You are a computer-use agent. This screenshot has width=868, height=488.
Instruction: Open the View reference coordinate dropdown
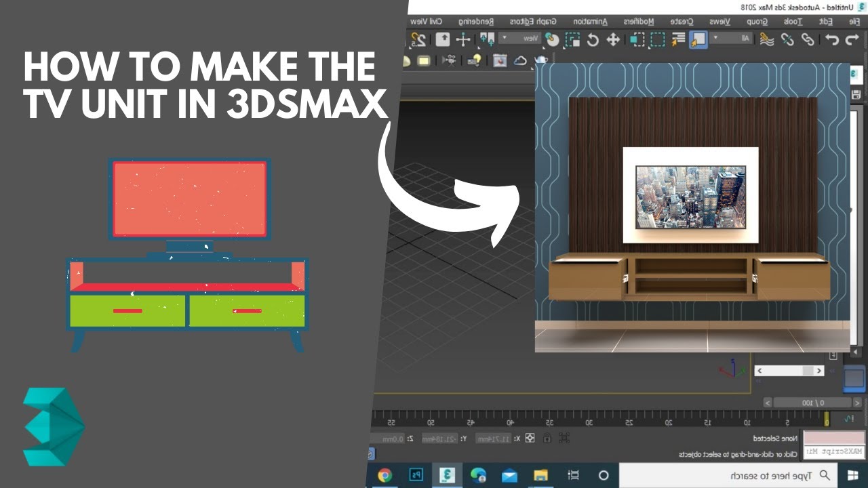click(x=521, y=39)
